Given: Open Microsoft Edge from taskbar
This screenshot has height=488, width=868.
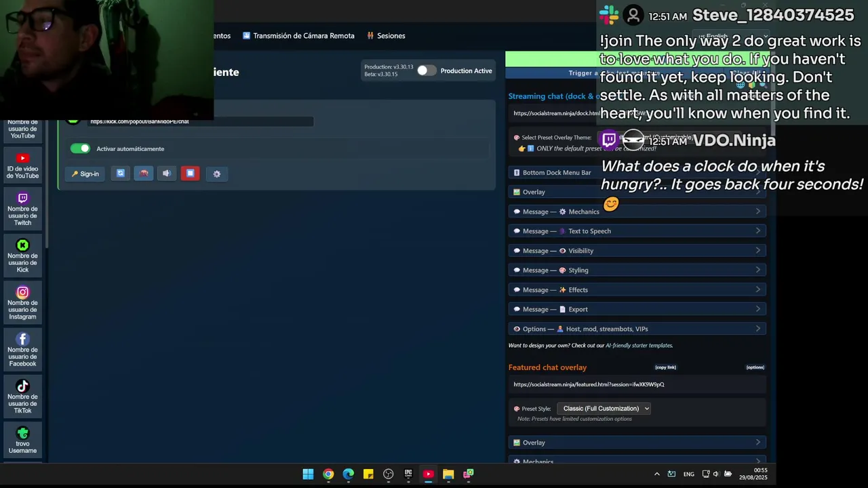Looking at the screenshot, I should [348, 474].
